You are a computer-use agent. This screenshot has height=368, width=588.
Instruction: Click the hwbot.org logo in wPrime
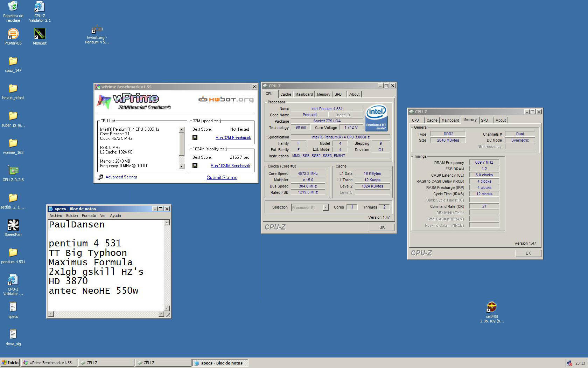coord(226,100)
